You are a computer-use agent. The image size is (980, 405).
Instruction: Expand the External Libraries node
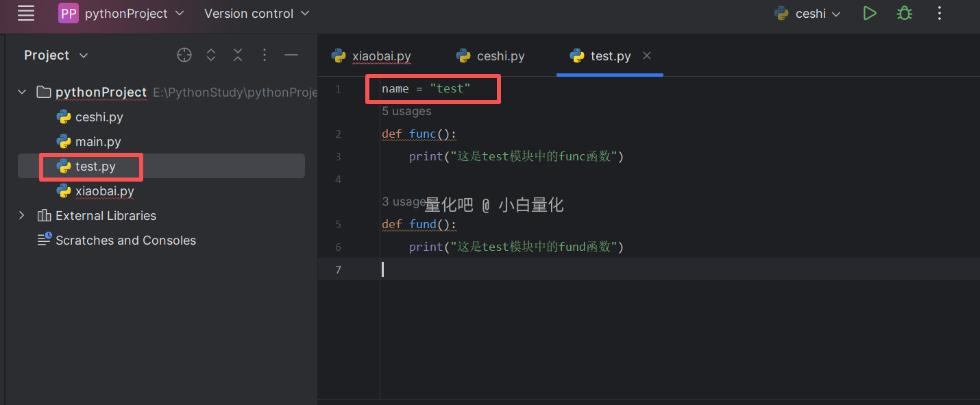[22, 215]
